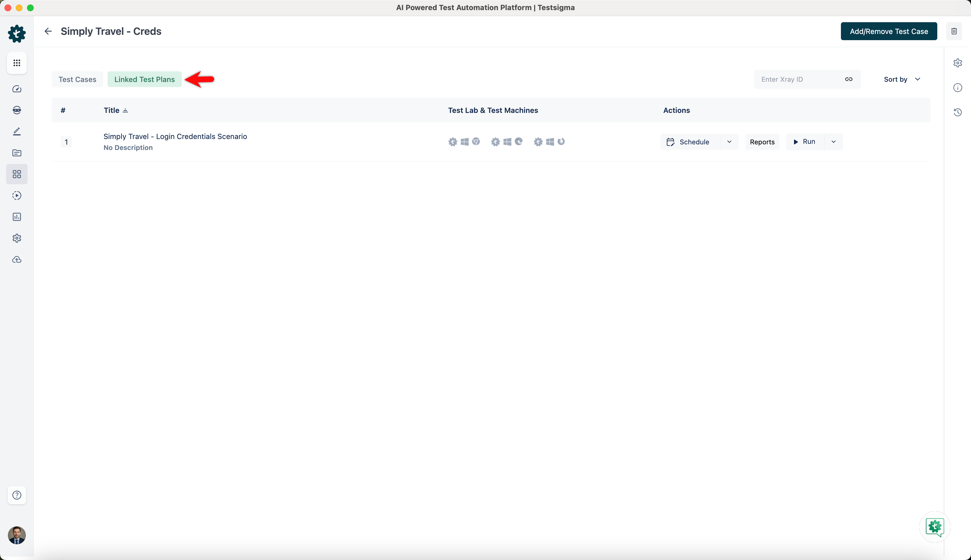971x560 pixels.
Task: Switch to the Test Cases tab
Action: click(77, 79)
